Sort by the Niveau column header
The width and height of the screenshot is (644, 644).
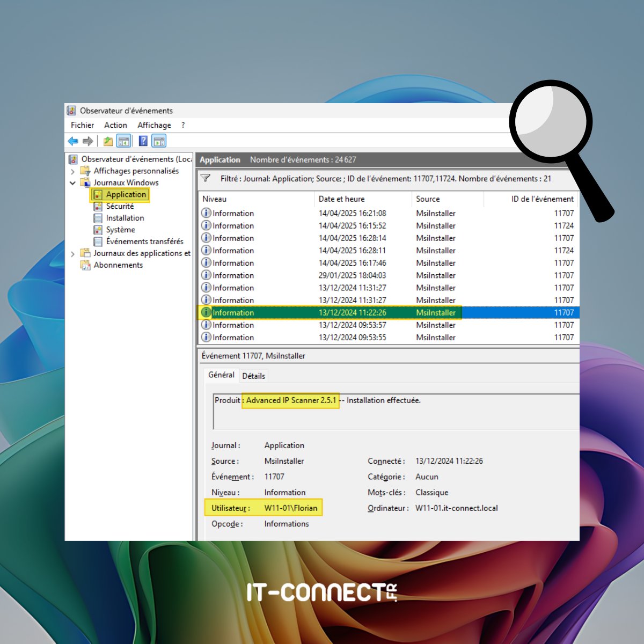256,199
